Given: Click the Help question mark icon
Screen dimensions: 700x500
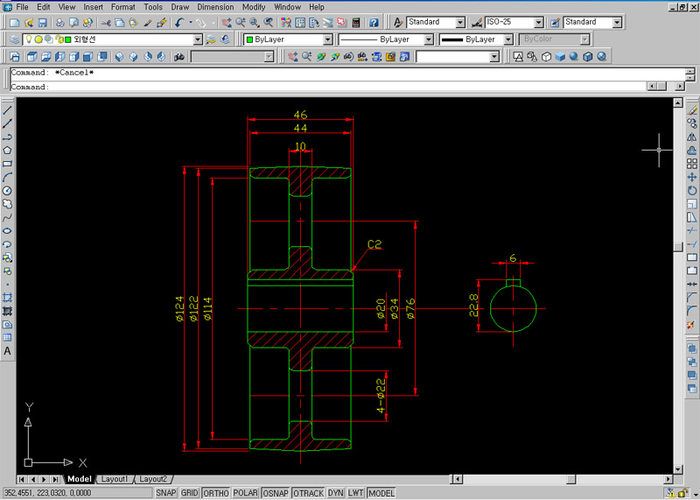Looking at the screenshot, I should (374, 22).
